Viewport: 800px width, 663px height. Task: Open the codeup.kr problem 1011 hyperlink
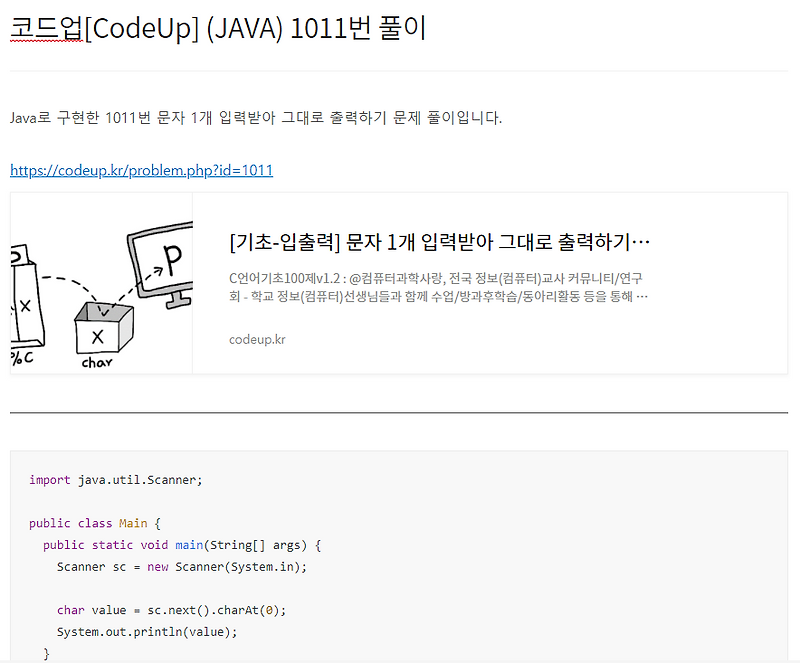click(x=141, y=170)
